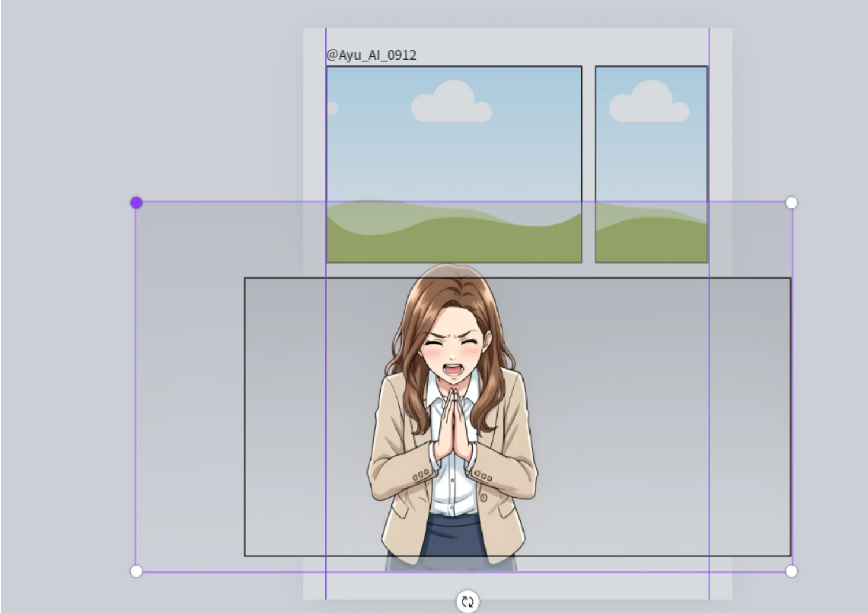
Task: Select the large left window sky panel
Action: point(454,150)
